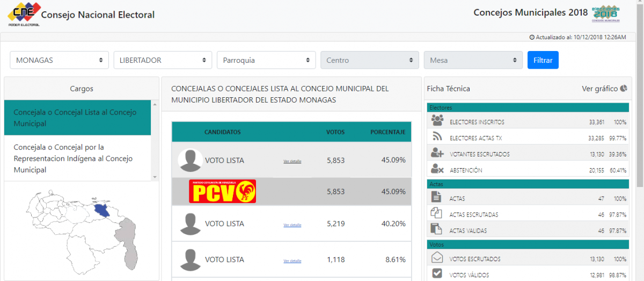Click the Consejo Nacional Electoral title
Viewport: 644px width, 281px height.
[98, 15]
